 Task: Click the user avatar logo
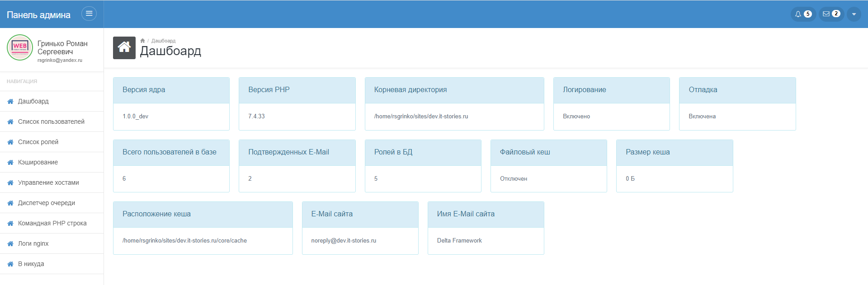click(20, 47)
